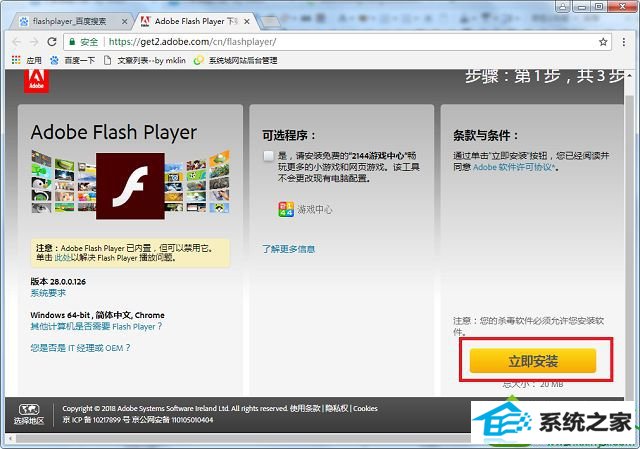Click the 此处 link in the yellow notice
This screenshot has height=449, width=640.
click(62, 258)
